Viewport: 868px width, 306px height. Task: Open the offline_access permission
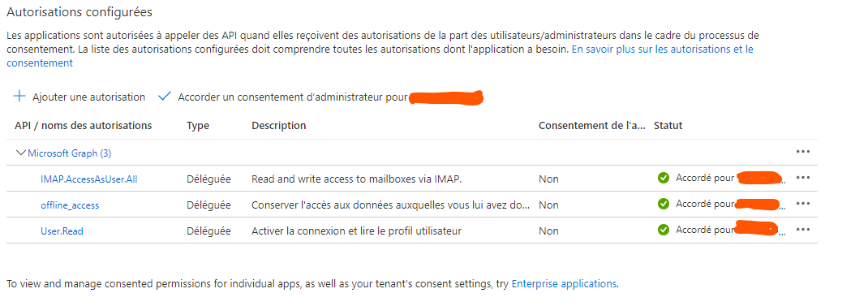70,205
